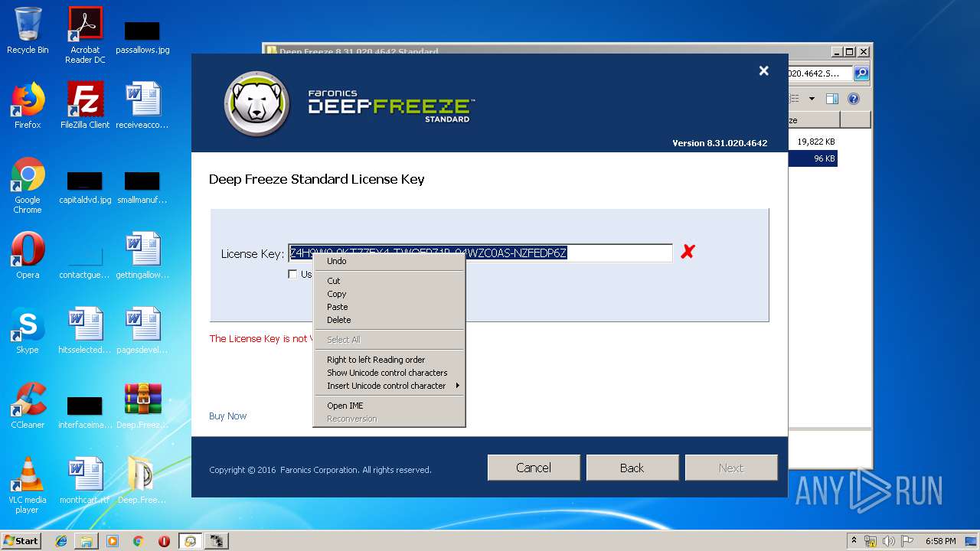Choose Undo from the context menu
Viewport: 980px width, 551px height.
pyautogui.click(x=389, y=261)
